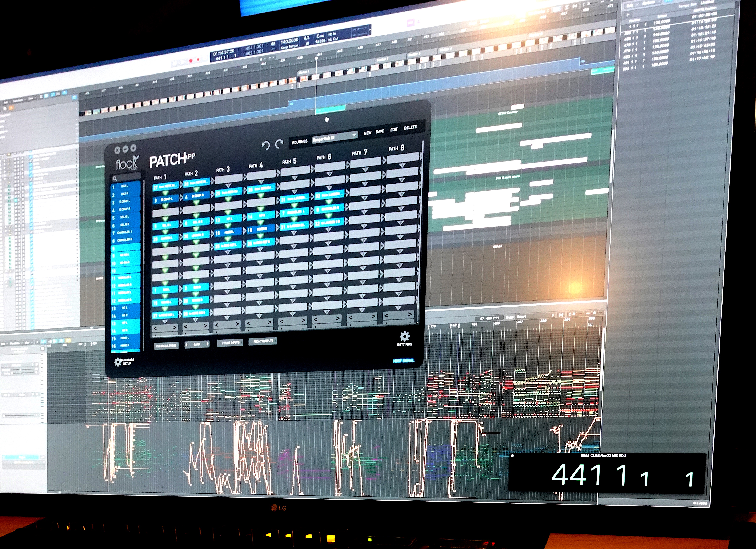Select device 3 D COMP L in list
Screen dimensions: 756x549
125,202
